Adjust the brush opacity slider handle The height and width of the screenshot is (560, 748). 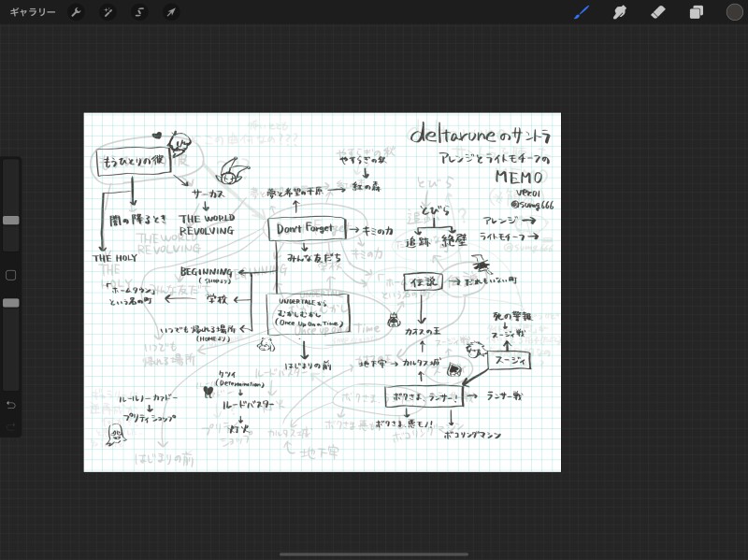coord(11,303)
